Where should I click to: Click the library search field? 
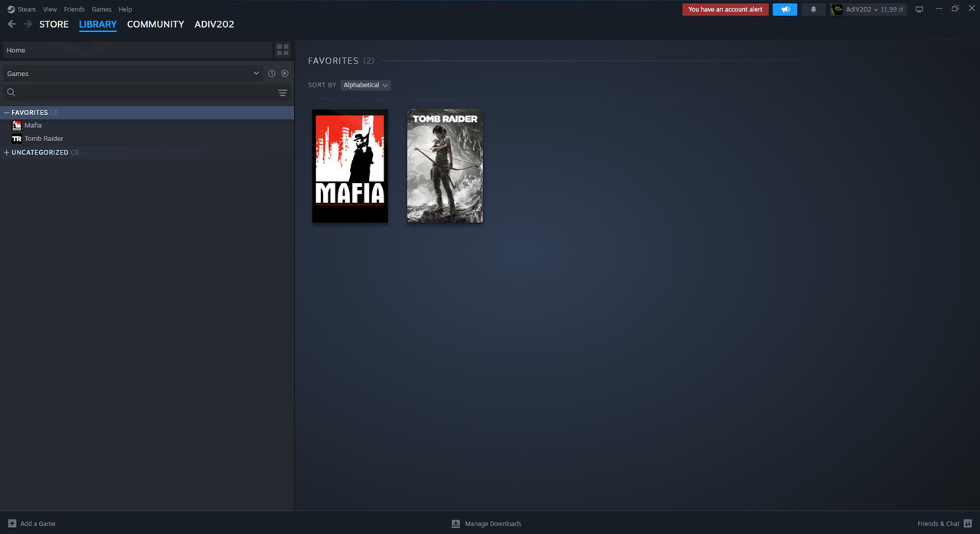click(x=145, y=93)
